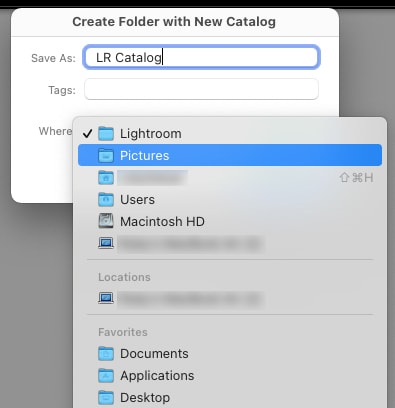The width and height of the screenshot is (395, 408).
Task: Choose Users from the location list
Action: (230, 200)
